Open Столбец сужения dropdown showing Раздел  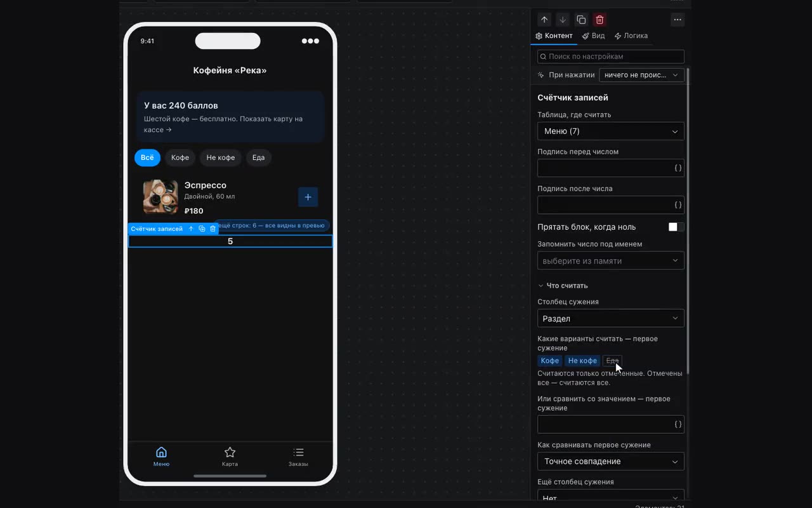coord(611,318)
